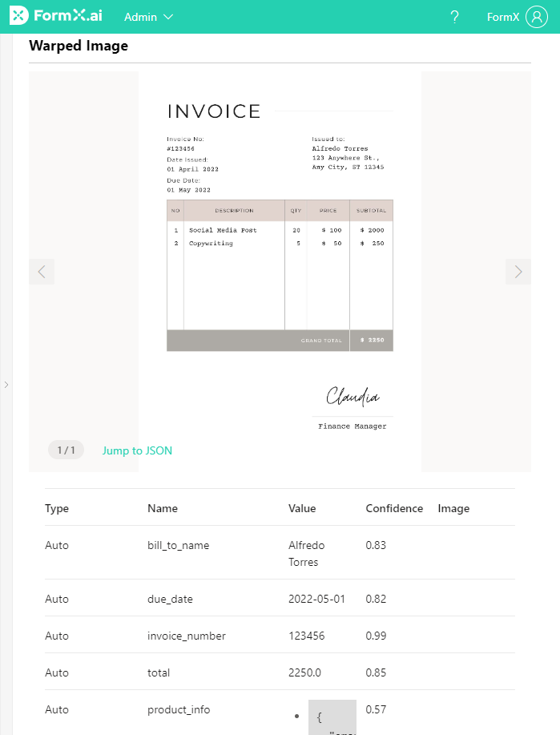Open the help question mark icon
This screenshot has width=560, height=735.
pyautogui.click(x=454, y=17)
